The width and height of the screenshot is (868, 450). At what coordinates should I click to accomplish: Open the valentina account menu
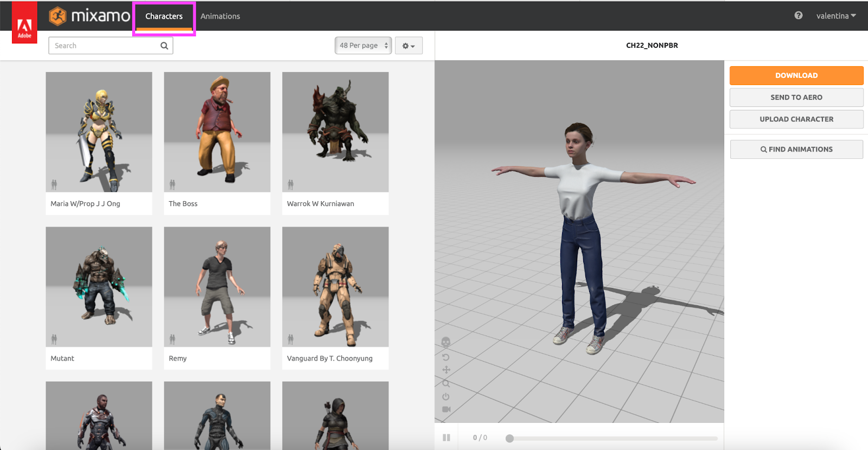(836, 16)
